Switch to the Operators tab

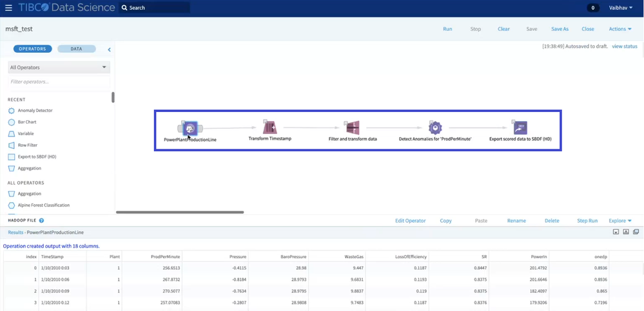coord(32,49)
